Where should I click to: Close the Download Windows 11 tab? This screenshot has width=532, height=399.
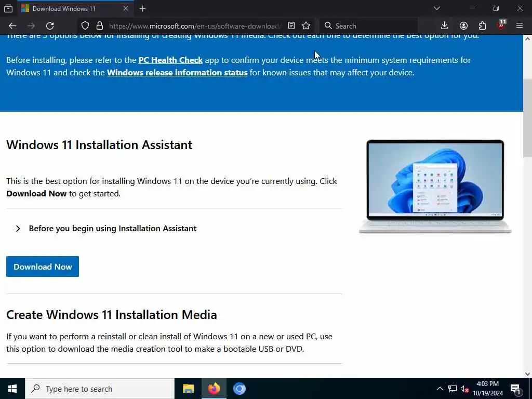tap(126, 8)
